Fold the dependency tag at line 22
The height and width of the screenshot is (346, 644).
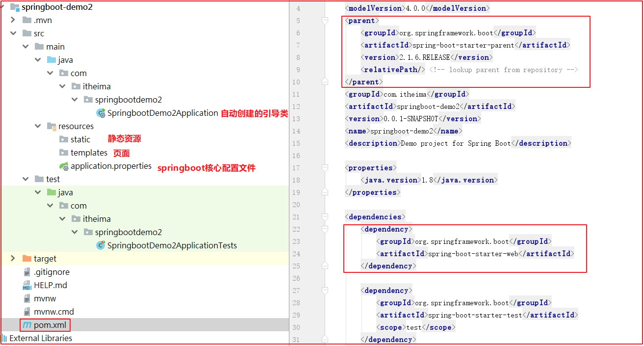click(x=325, y=229)
